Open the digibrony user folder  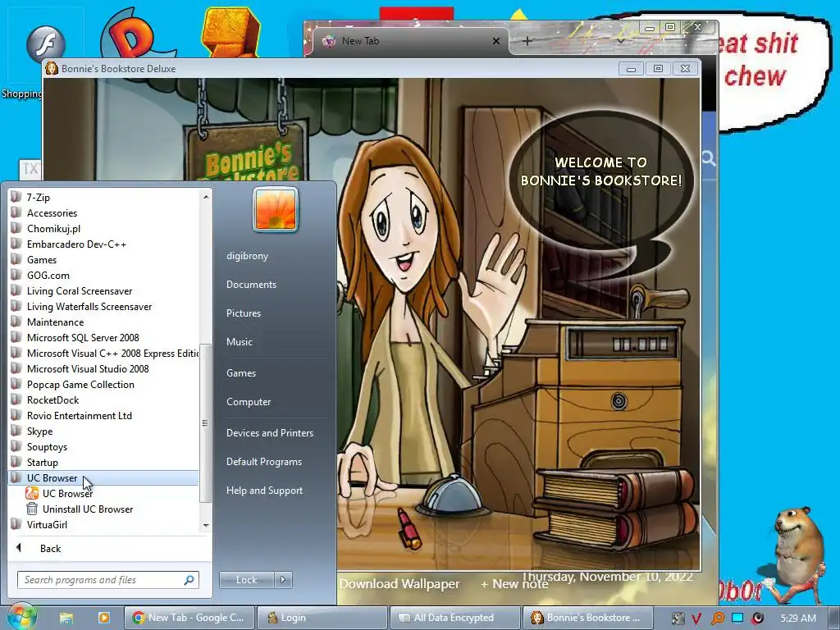(247, 256)
